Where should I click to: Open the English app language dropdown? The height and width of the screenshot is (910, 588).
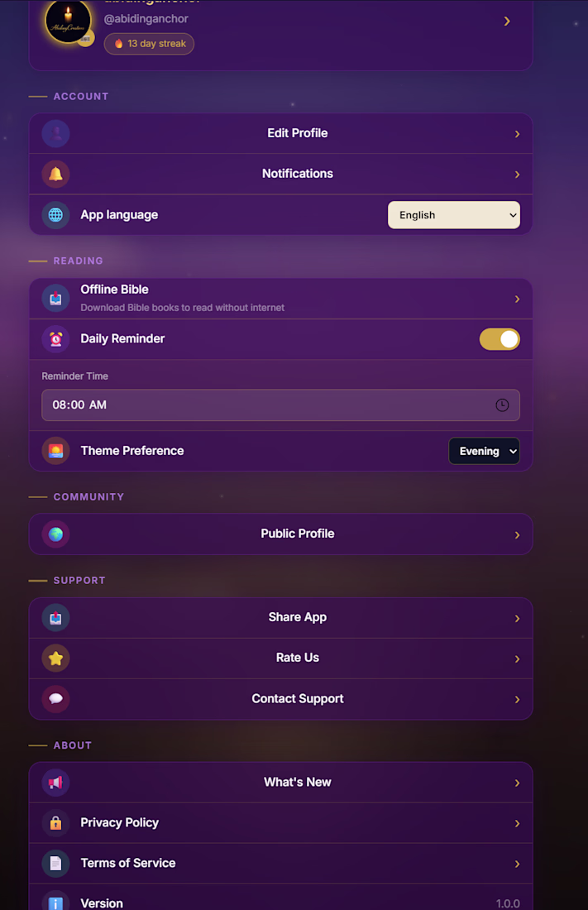tap(454, 215)
